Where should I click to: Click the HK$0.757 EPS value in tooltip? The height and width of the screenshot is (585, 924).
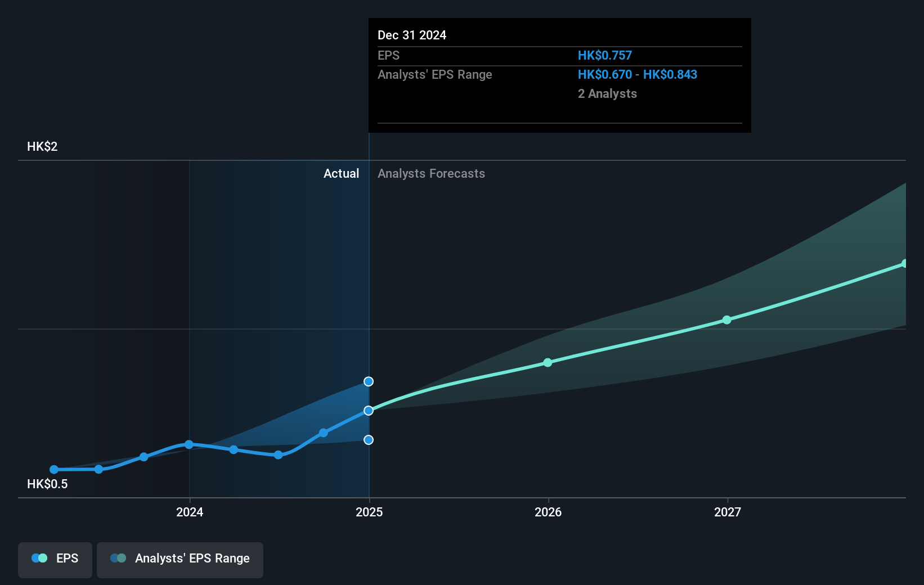tap(605, 55)
